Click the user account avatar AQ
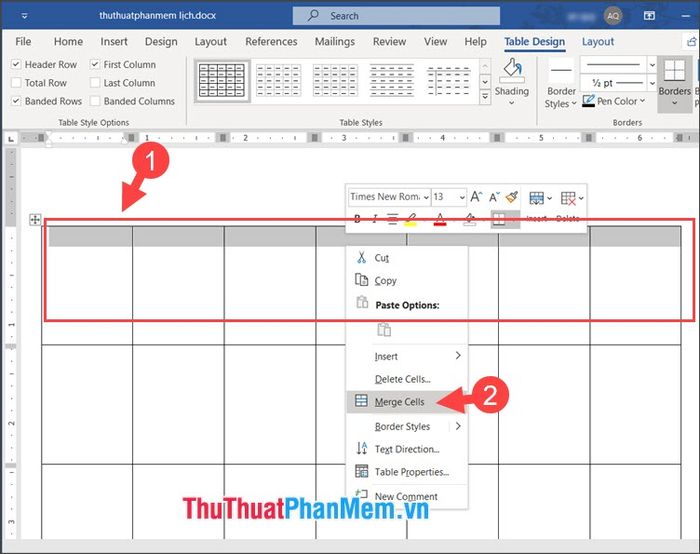The height and width of the screenshot is (554, 700). pyautogui.click(x=612, y=16)
